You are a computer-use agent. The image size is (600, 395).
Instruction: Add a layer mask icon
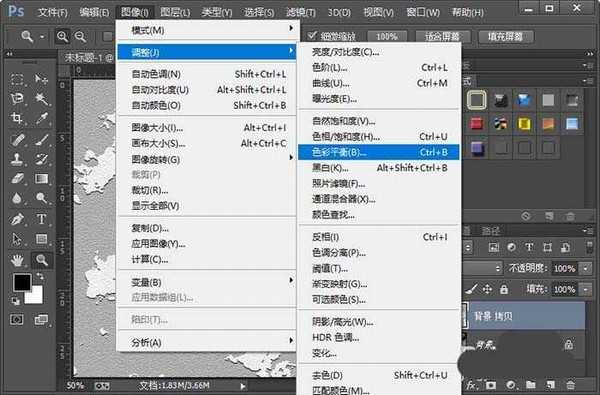coord(491,384)
